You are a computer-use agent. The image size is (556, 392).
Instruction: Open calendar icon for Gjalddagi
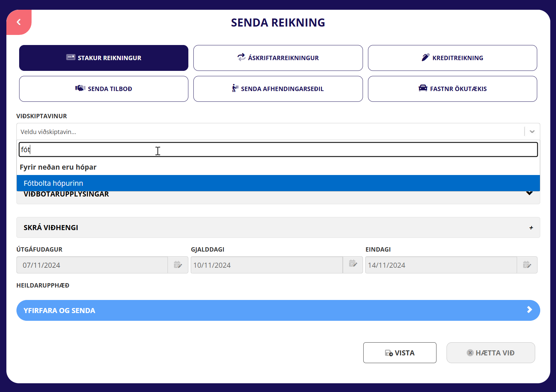coord(353,264)
